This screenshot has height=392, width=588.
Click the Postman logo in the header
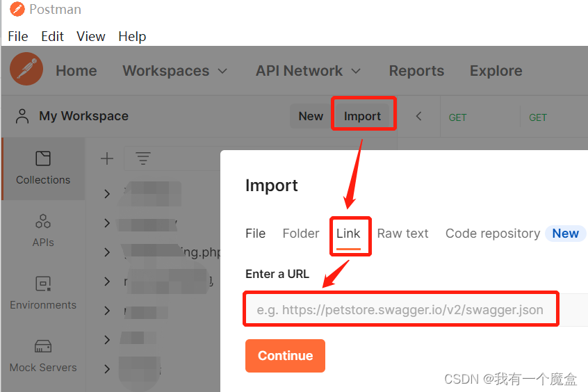pyautogui.click(x=26, y=69)
